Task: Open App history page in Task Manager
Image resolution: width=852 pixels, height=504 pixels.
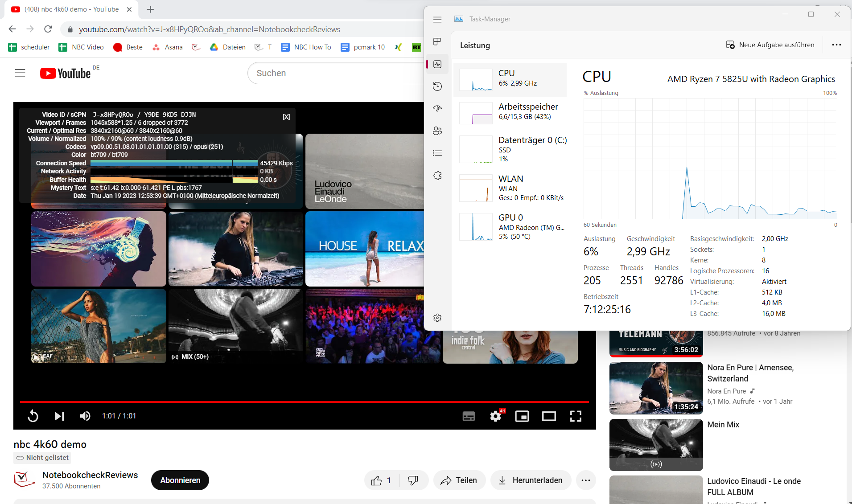Action: click(x=437, y=86)
